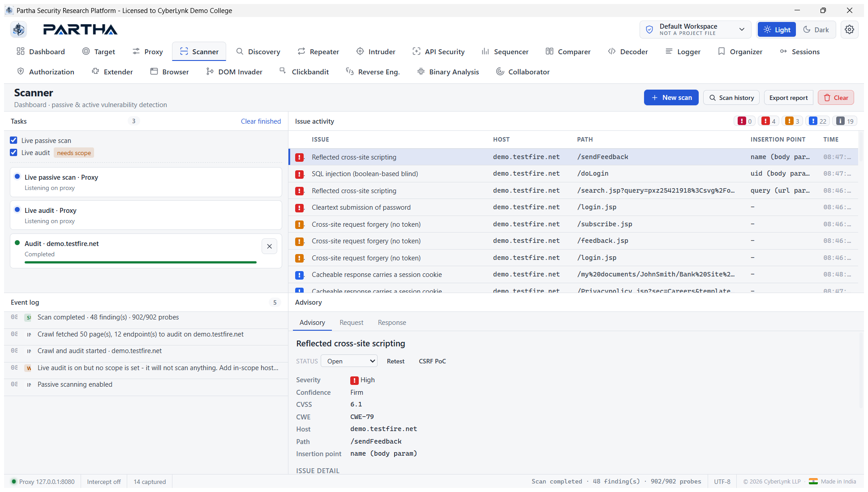Open the Extender module
Viewport: 868px width, 492px height.
coord(112,72)
